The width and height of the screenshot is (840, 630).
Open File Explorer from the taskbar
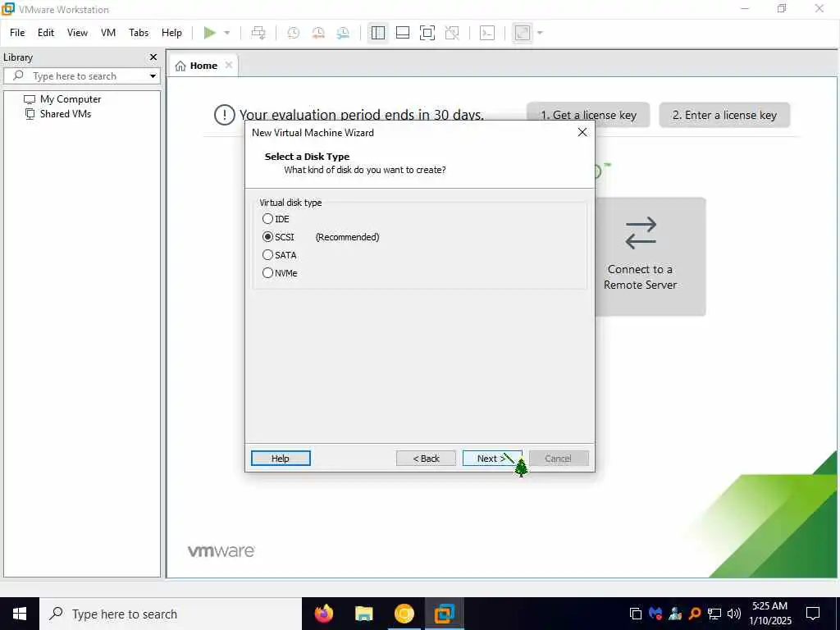tap(363, 614)
